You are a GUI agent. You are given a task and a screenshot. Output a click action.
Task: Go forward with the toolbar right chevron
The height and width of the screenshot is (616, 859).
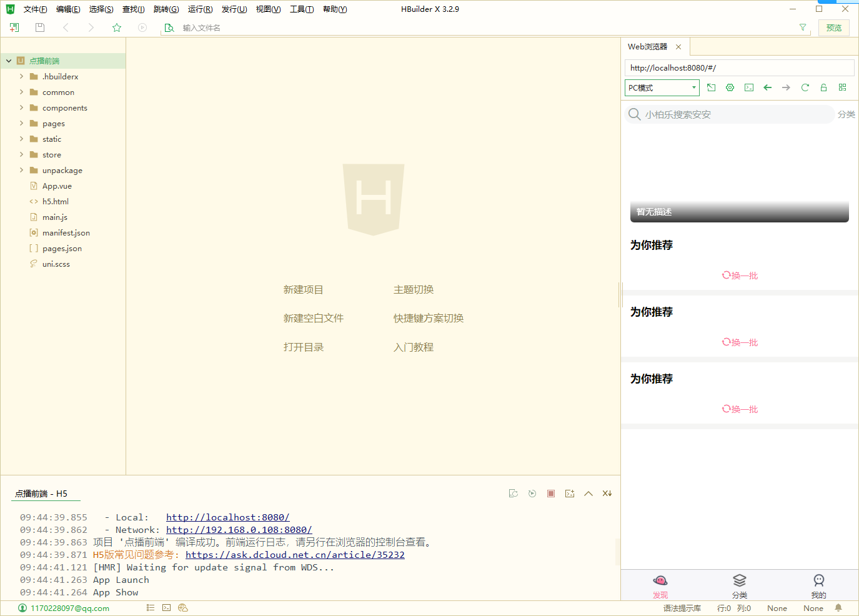pyautogui.click(x=91, y=27)
